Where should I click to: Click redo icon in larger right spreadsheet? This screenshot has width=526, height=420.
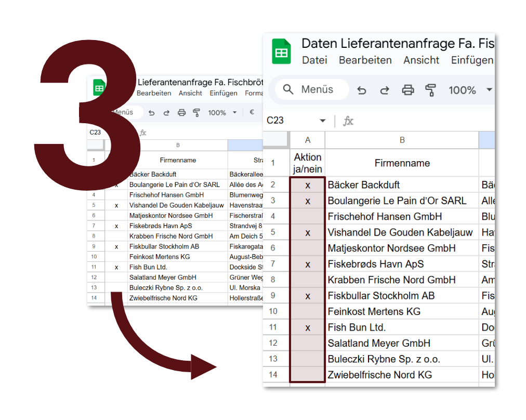385,90
